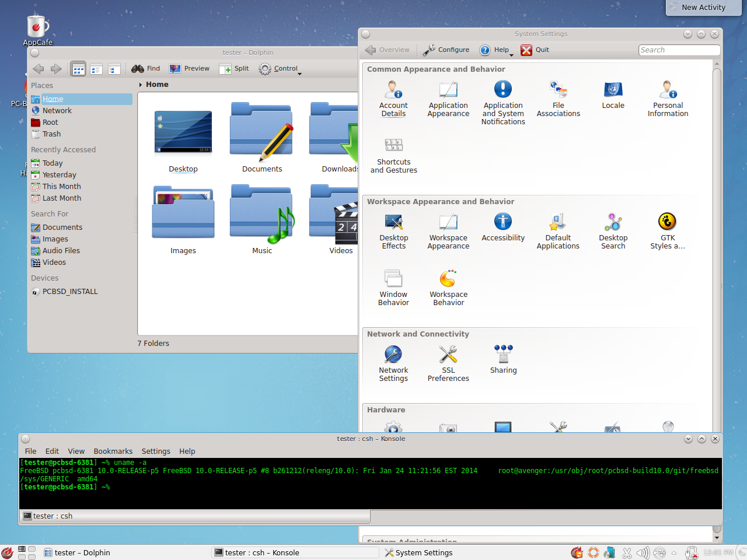The height and width of the screenshot is (560, 747).
Task: Click the New Activity button
Action: pos(704,8)
